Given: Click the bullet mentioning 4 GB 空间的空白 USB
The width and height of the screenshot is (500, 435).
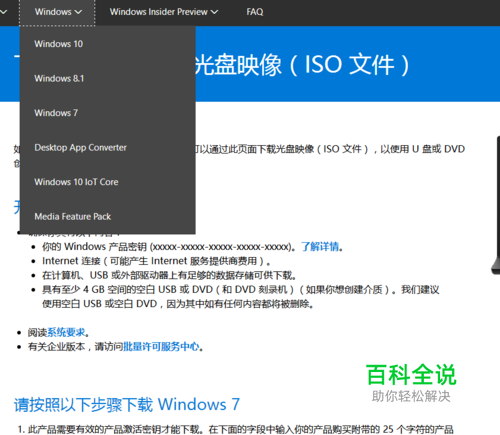Looking at the screenshot, I should tap(241, 297).
